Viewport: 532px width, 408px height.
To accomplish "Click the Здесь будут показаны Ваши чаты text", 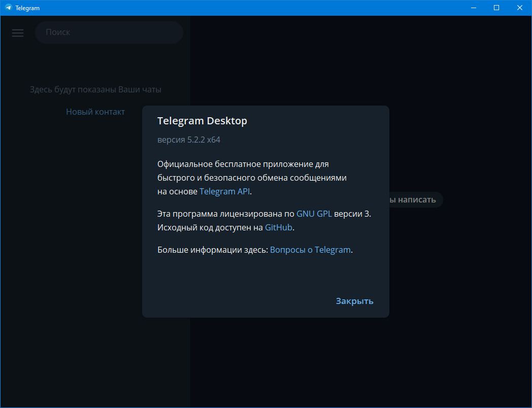I will click(95, 89).
